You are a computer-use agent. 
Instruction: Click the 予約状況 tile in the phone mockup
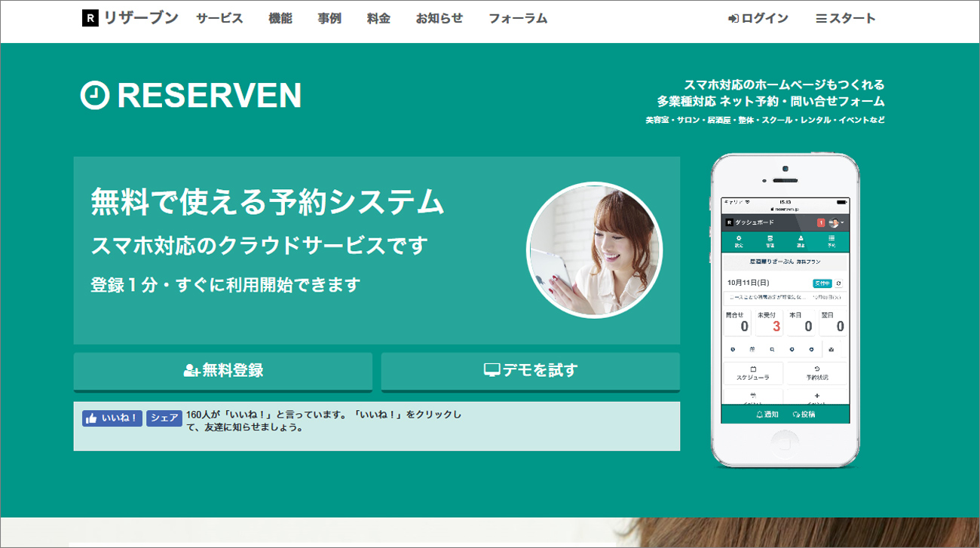click(816, 373)
